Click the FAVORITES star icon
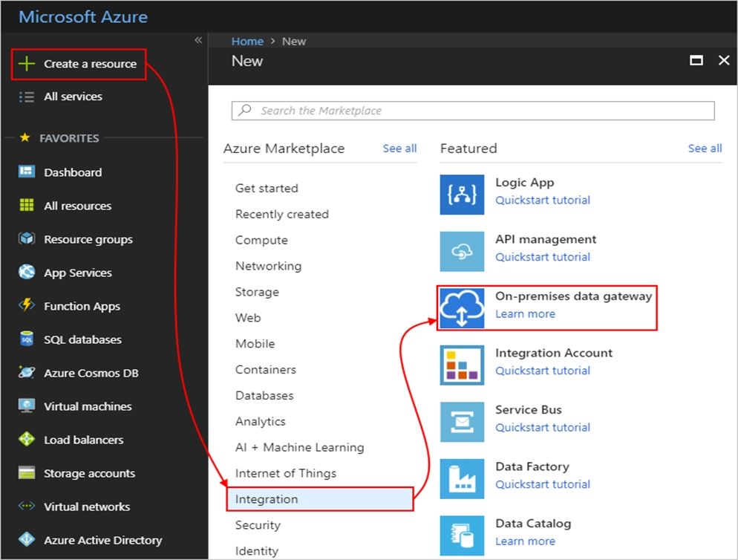 pos(25,137)
